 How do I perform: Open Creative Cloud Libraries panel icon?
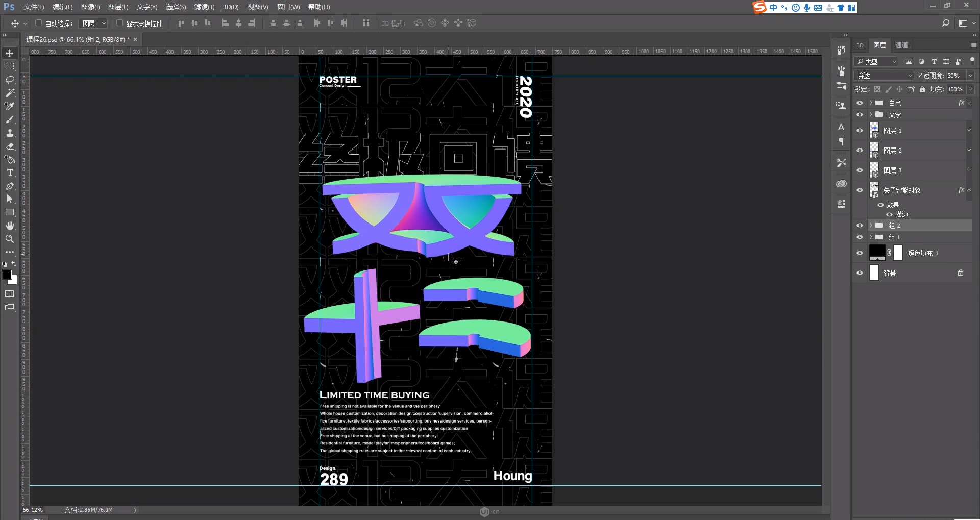(x=842, y=183)
